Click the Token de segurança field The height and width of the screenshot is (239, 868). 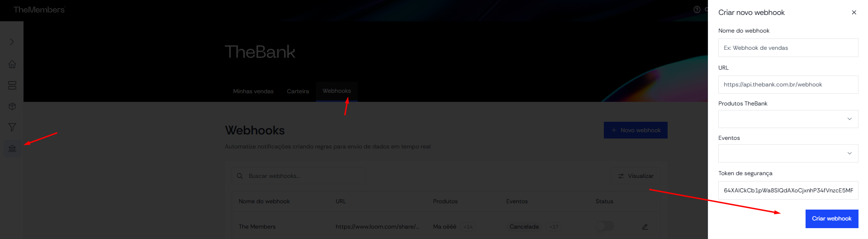[x=788, y=191]
